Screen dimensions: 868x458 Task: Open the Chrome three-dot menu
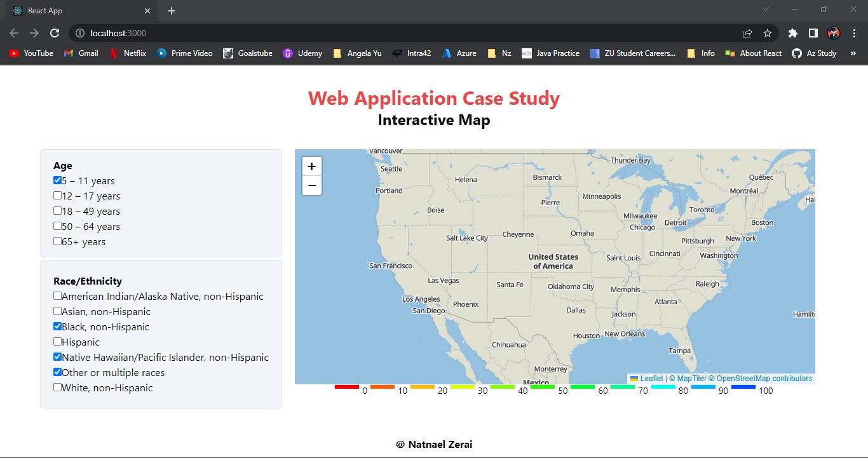[x=853, y=33]
